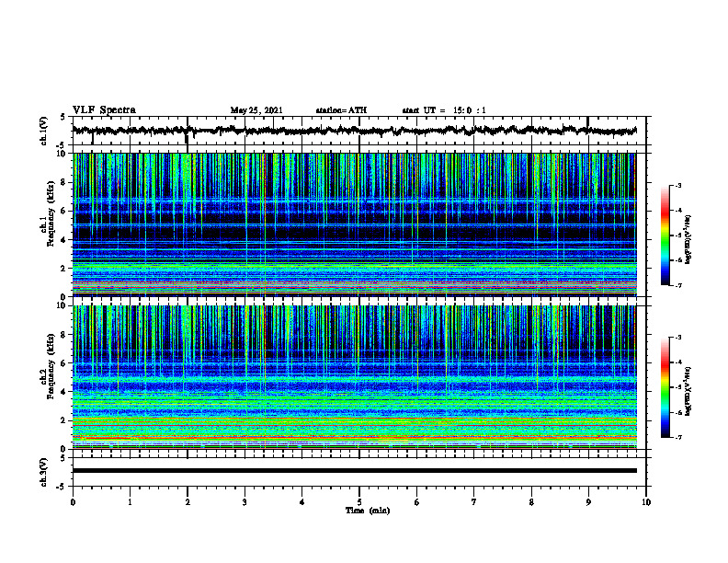Click the ch.1 frequency spectrogram panel

pyautogui.click(x=355, y=224)
